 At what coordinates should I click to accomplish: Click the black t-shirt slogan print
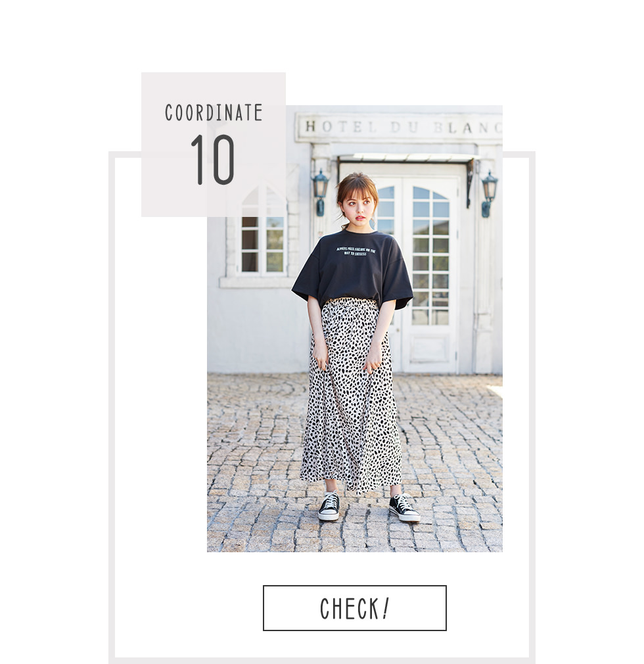coord(356,251)
